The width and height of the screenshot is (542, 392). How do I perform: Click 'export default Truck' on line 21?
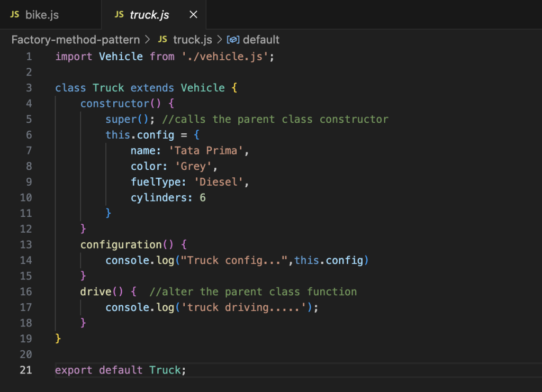coord(118,370)
